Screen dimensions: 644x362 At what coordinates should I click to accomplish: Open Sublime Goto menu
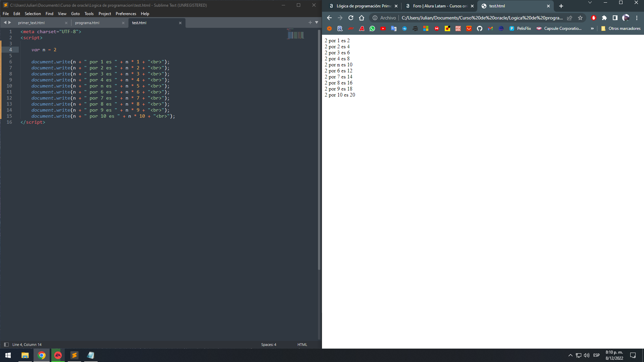point(75,14)
